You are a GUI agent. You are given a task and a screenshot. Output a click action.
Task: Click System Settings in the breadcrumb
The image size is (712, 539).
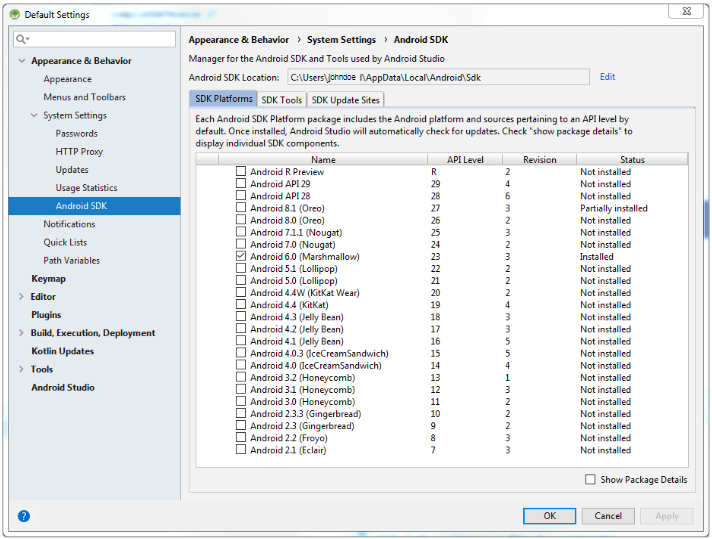tap(341, 40)
